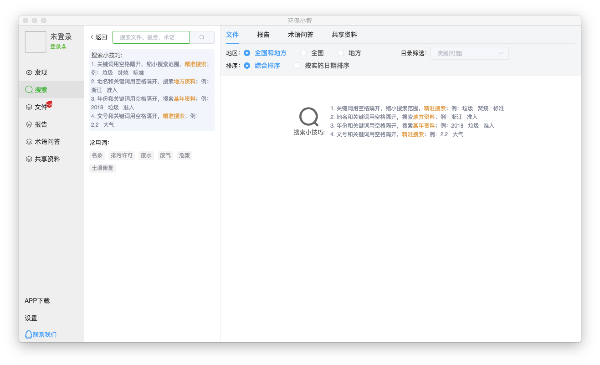Switch to the 报告 tab at the top

(x=263, y=35)
